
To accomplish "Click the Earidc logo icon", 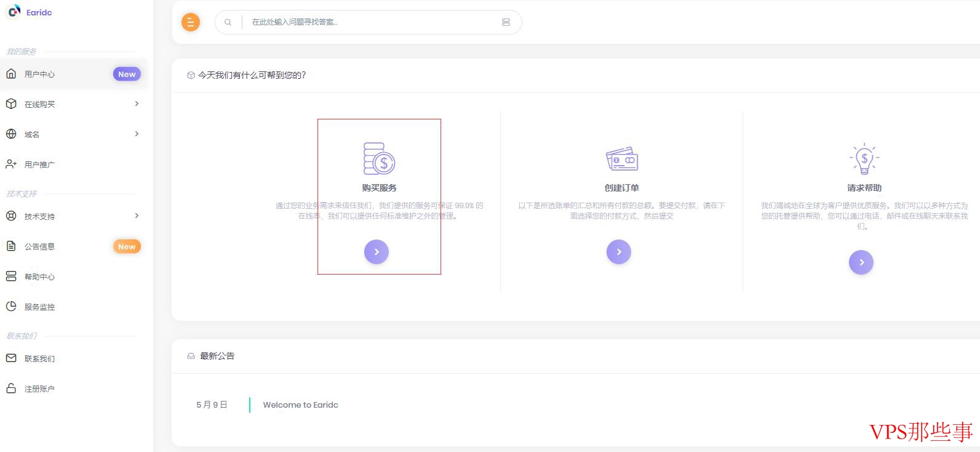I will (14, 12).
